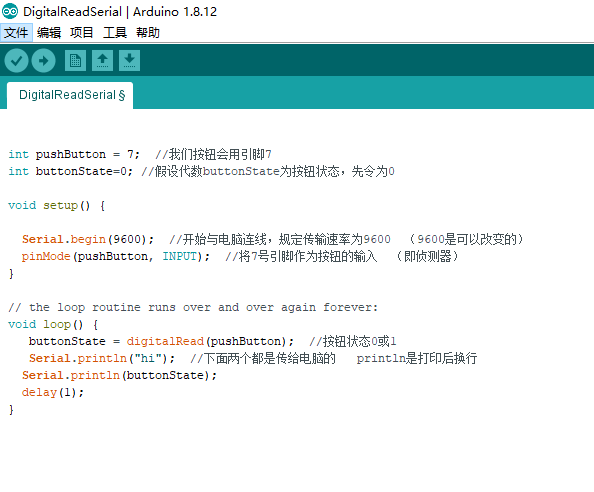
Task: Click the 'int buttonState=0;' declaration
Action: [x=70, y=172]
